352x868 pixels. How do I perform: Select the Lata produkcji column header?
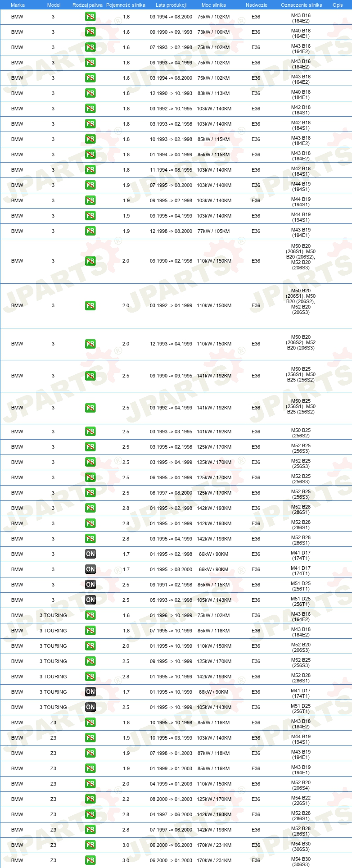point(171,5)
